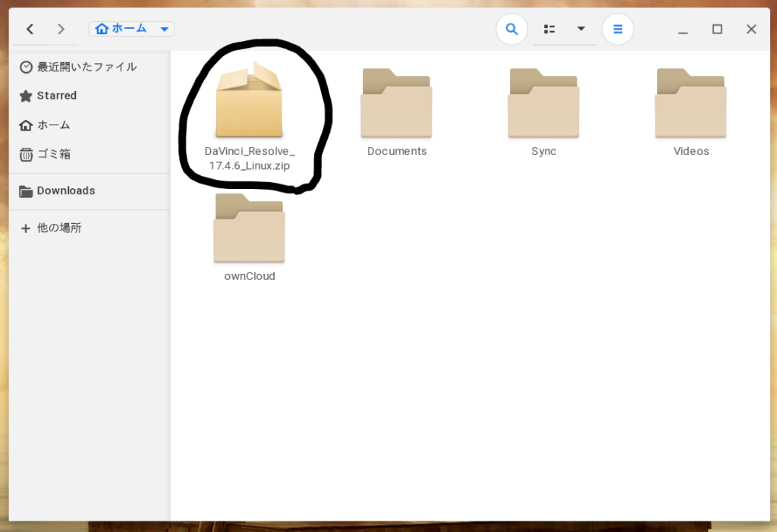Image resolution: width=777 pixels, height=532 pixels.
Task: Click the Videos folder label
Action: (x=691, y=151)
